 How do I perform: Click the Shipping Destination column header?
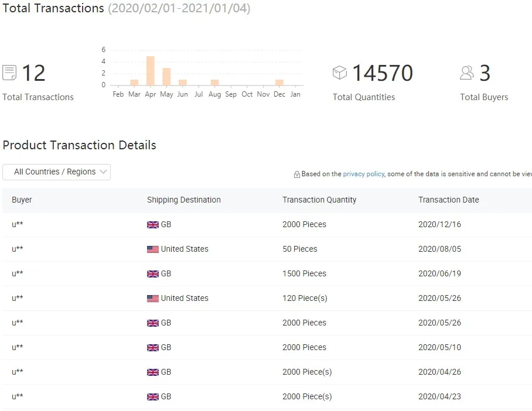pos(183,200)
